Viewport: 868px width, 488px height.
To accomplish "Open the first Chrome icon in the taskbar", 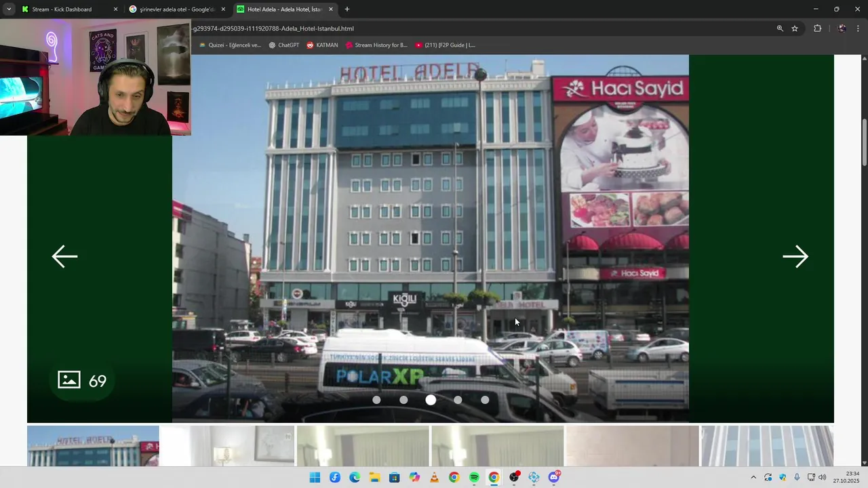I will click(454, 477).
